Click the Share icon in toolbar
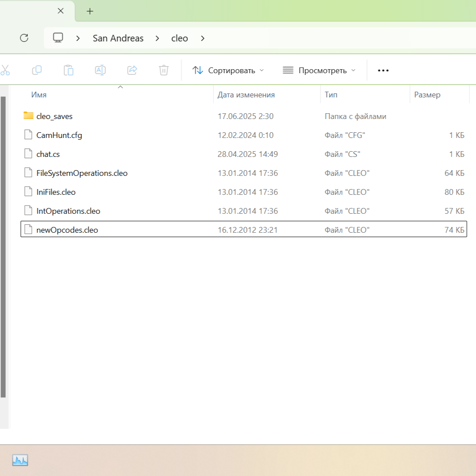 [132, 70]
